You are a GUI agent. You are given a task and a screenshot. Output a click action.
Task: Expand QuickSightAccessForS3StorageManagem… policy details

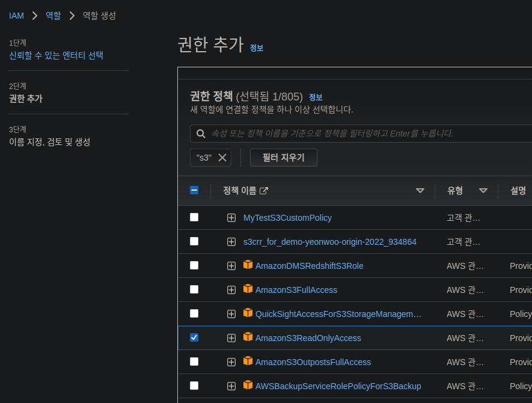point(231,315)
